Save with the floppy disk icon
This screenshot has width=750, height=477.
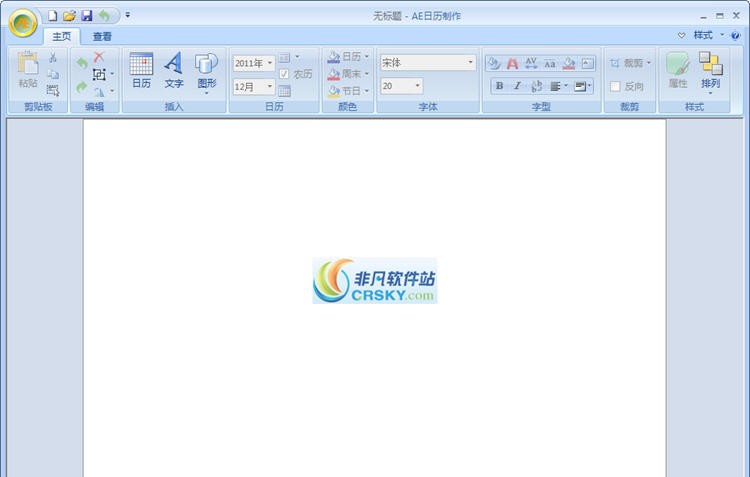click(x=87, y=16)
